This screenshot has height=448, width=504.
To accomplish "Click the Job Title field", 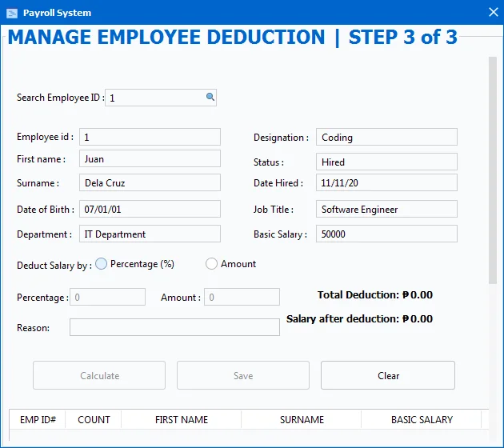I will coord(386,209).
